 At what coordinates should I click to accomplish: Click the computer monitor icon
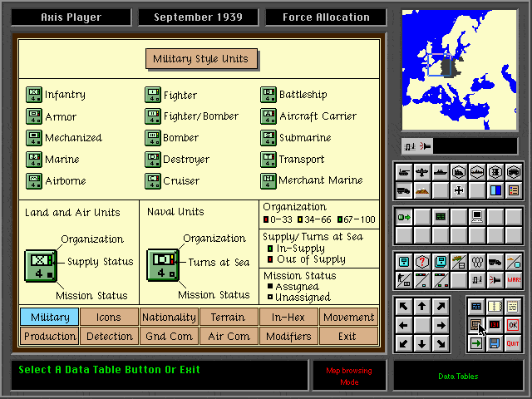(476, 217)
